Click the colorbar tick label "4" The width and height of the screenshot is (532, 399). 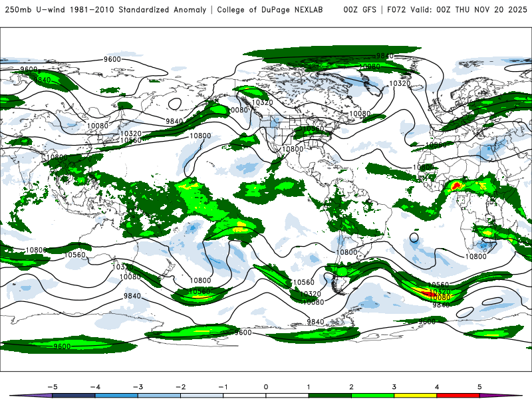[437, 387]
